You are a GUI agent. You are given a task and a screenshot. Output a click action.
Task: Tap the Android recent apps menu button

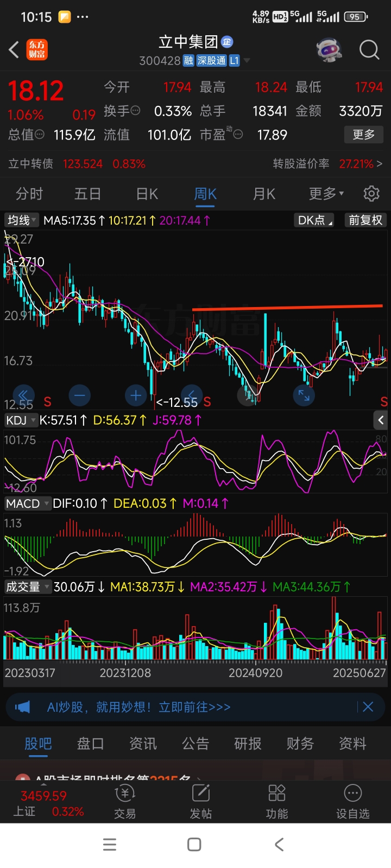pos(110,845)
